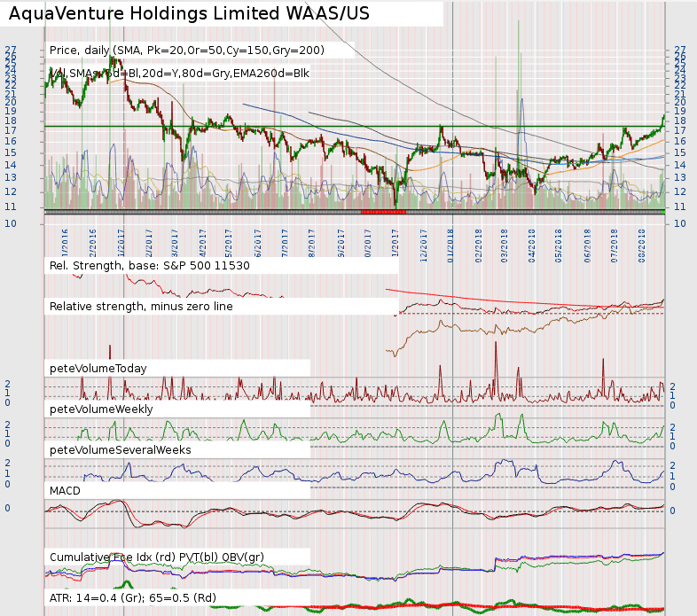Click the 14 price label on left axis
The height and width of the screenshot is (616, 697).
pos(11,166)
